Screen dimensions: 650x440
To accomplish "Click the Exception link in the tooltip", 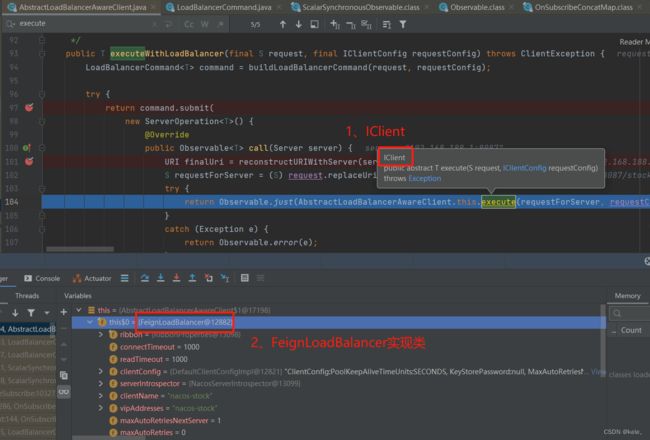I will (x=424, y=178).
